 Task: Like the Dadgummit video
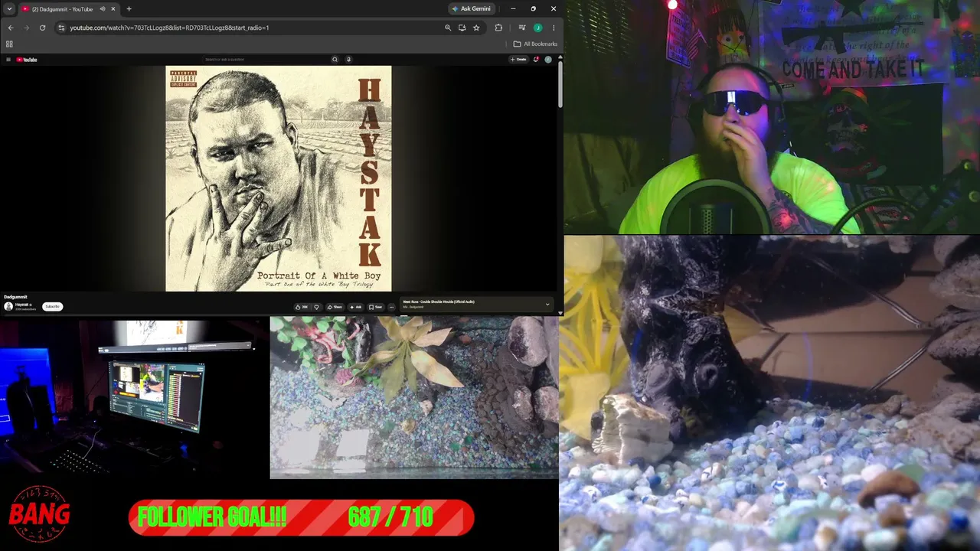click(x=302, y=307)
